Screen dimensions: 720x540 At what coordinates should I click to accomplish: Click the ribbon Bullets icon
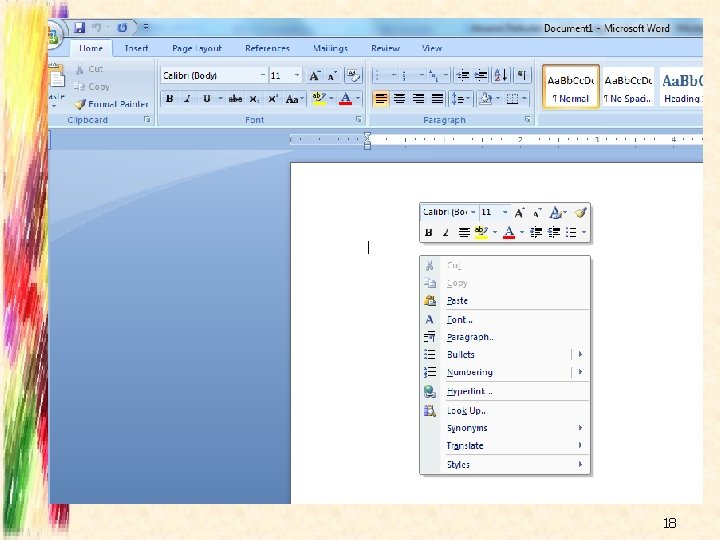[379, 75]
